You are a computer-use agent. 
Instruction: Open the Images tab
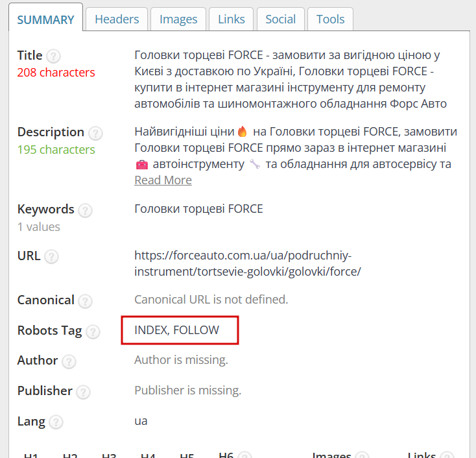(180, 19)
